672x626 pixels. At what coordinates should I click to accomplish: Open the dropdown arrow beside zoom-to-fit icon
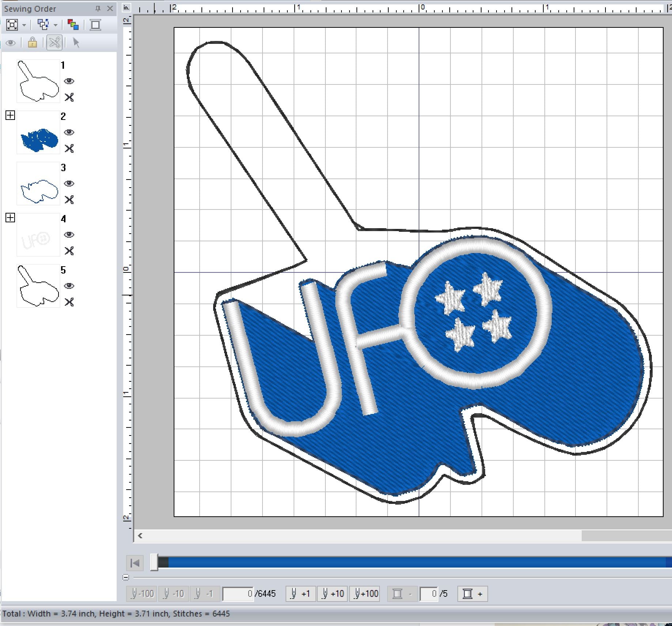click(24, 25)
